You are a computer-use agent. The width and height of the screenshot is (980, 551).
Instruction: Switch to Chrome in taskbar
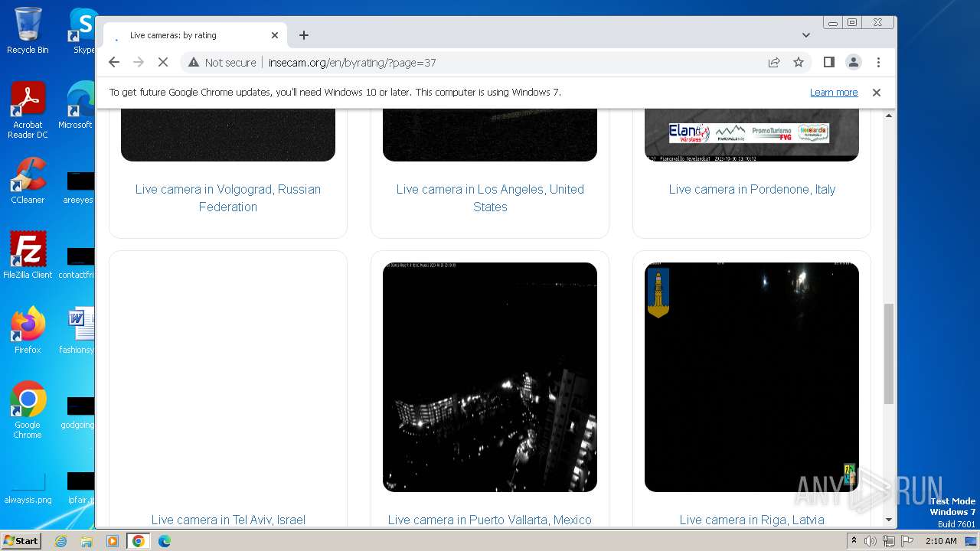(x=139, y=541)
